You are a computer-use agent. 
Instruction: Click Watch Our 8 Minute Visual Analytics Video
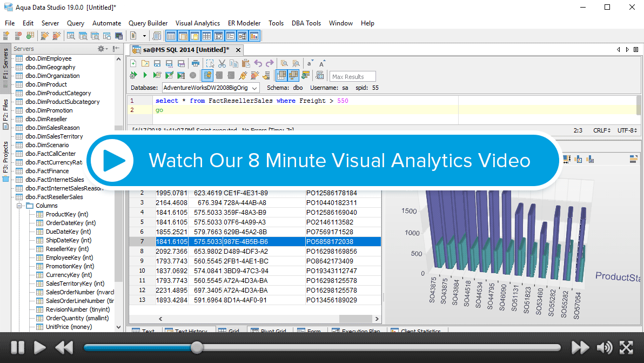[339, 160]
